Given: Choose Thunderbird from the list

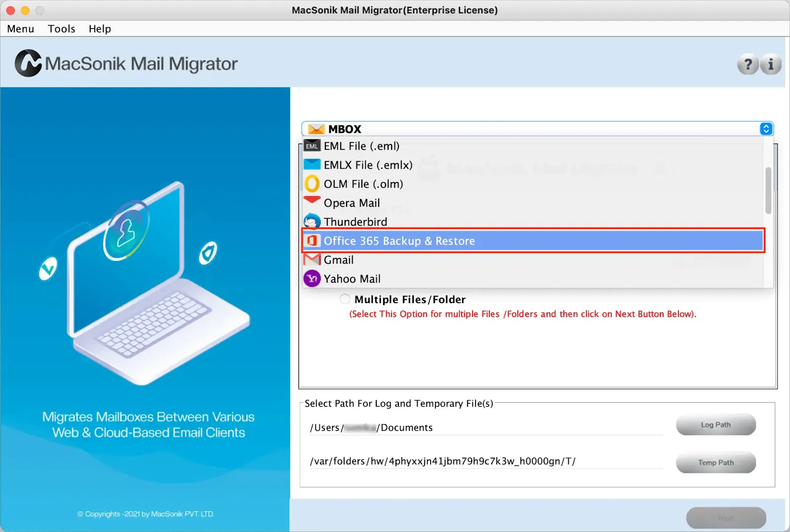Looking at the screenshot, I should pyautogui.click(x=533, y=222).
